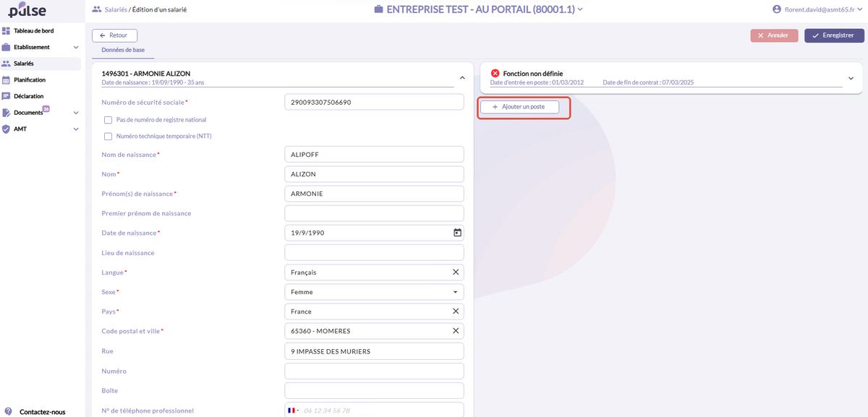Open Planification calendar icon
Image resolution: width=868 pixels, height=417 pixels.
pyautogui.click(x=7, y=80)
